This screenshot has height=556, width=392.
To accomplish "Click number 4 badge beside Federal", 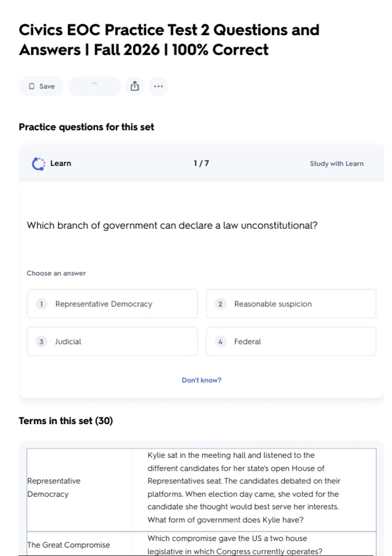I will pos(220,342).
